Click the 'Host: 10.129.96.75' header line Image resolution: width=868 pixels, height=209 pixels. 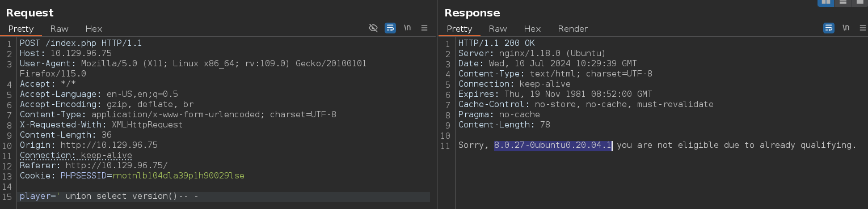click(x=66, y=53)
